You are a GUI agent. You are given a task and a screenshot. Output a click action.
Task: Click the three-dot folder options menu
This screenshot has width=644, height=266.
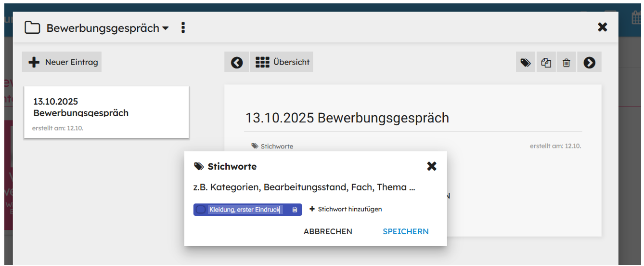(x=183, y=28)
